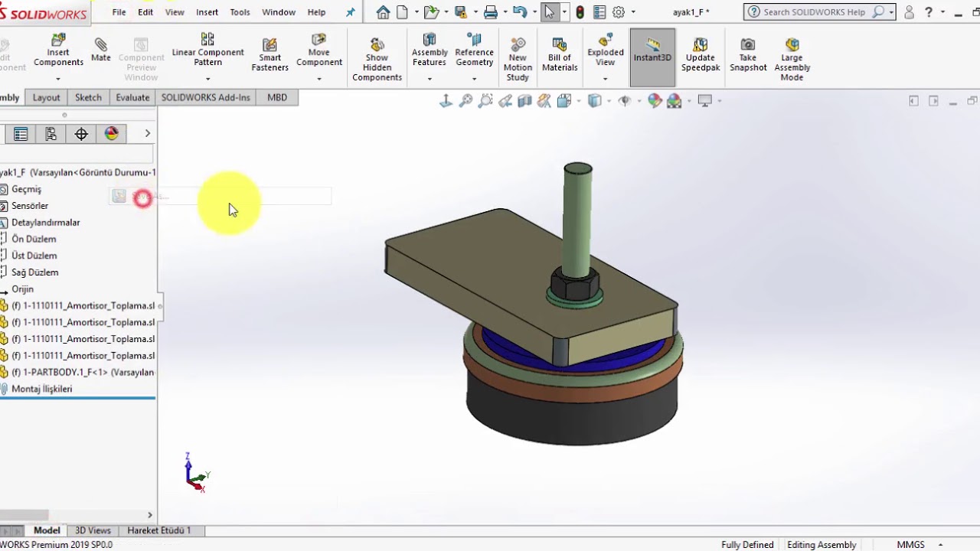Image resolution: width=980 pixels, height=551 pixels.
Task: Open the Exploded View dropdown arrow
Action: coord(606,79)
